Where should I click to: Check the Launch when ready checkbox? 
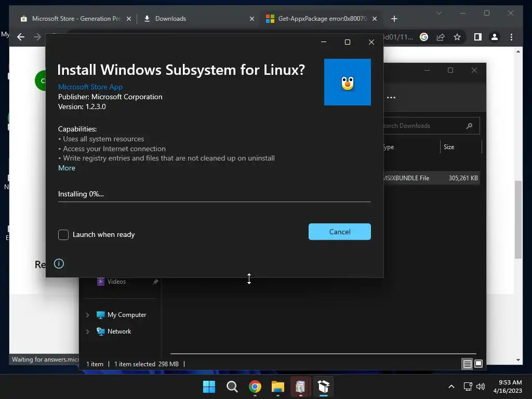(x=63, y=235)
